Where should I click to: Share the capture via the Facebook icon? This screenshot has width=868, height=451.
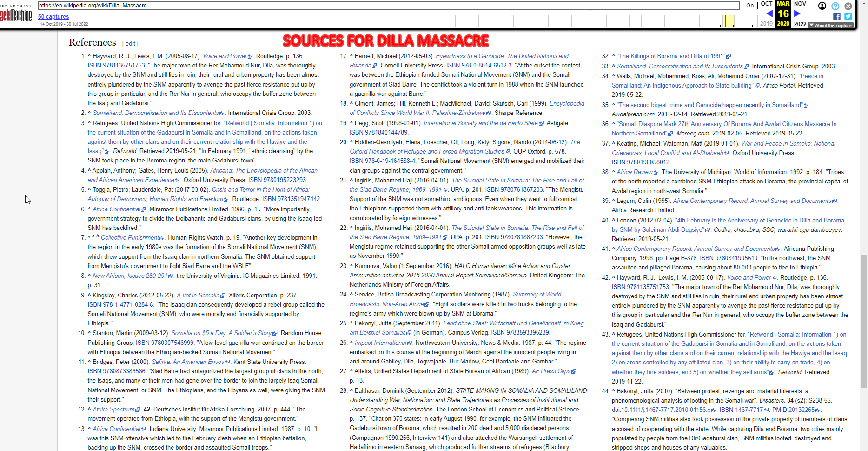tap(837, 16)
